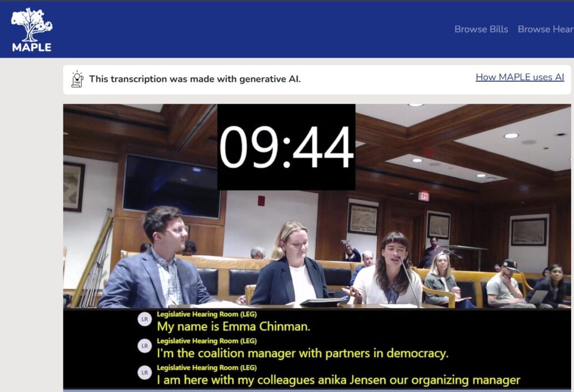Screen dimensions: 574x392
Task: Click the 09:44 timer overlay in video
Action: pyautogui.click(x=286, y=147)
